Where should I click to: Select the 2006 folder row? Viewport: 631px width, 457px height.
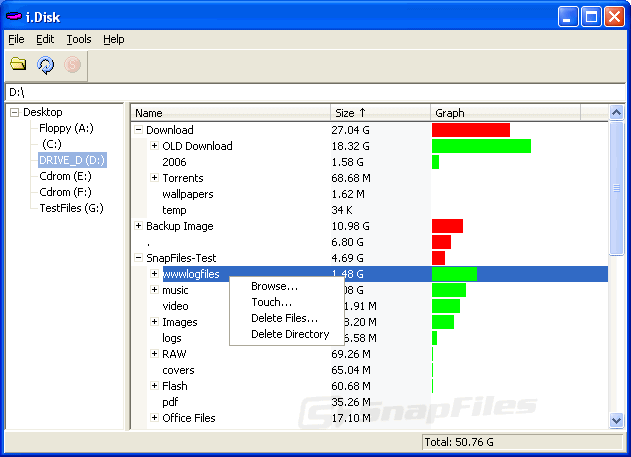click(174, 162)
